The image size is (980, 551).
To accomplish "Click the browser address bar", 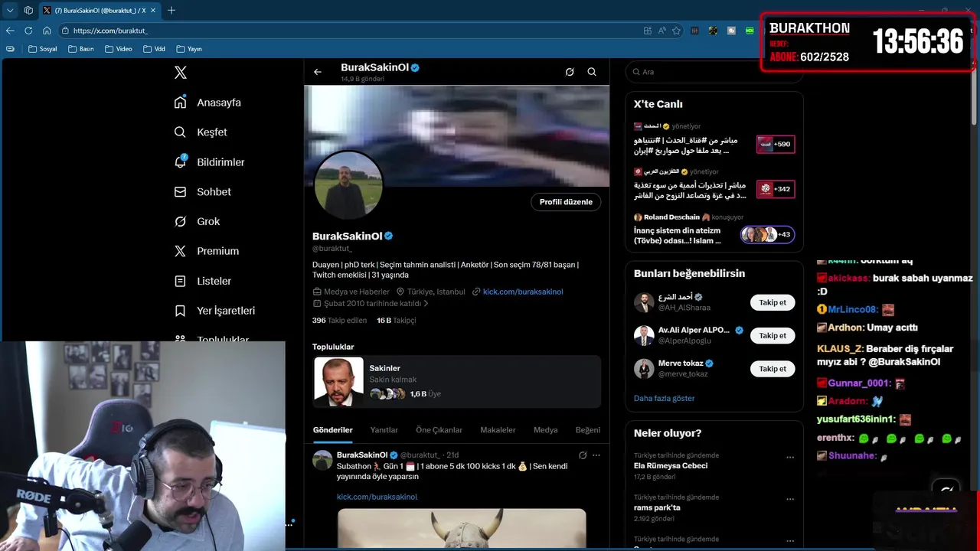I will (352, 31).
